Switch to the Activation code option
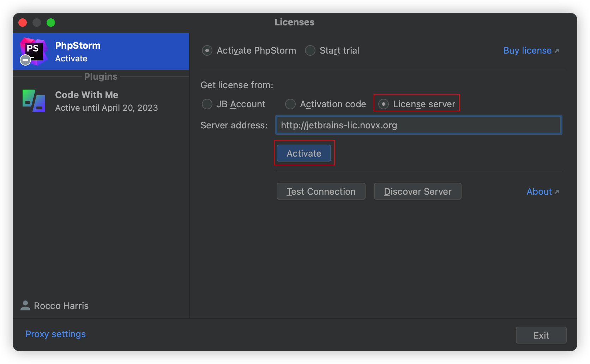 290,104
